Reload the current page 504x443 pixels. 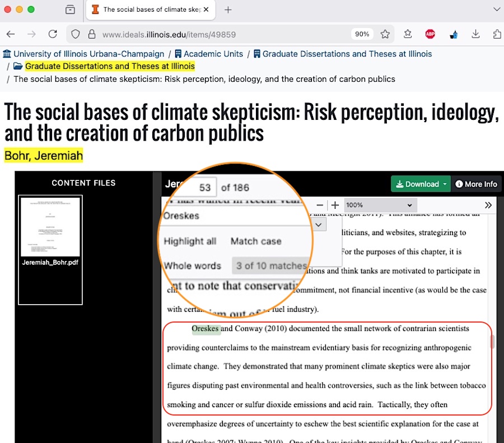point(53,34)
